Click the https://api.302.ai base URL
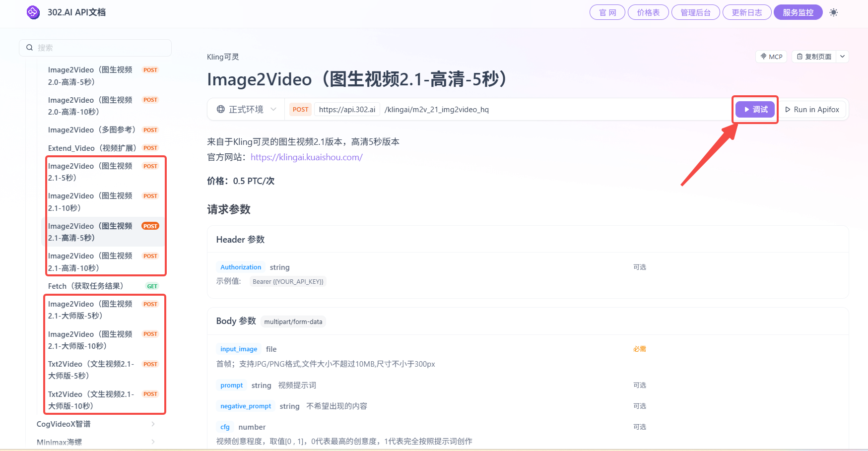This screenshot has width=868, height=451. (x=347, y=109)
